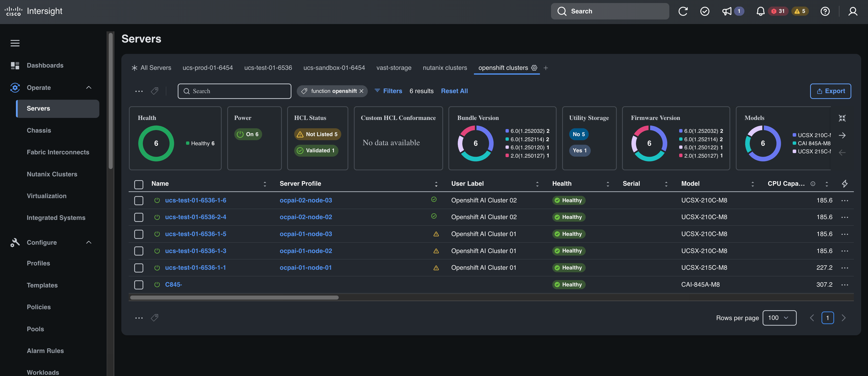Image resolution: width=868 pixels, height=376 pixels.
Task: Show next summary widgets with right arrow
Action: (842, 135)
